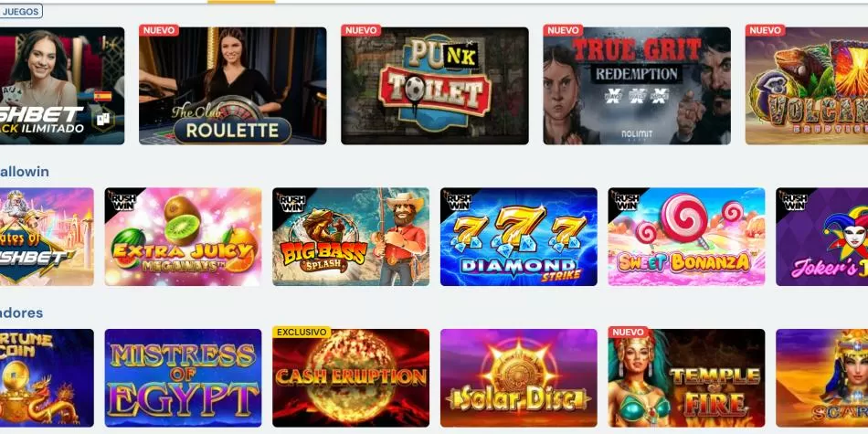Open Extra Juicy Megaways slot
Viewport: 868px width, 434px height.
click(x=183, y=237)
